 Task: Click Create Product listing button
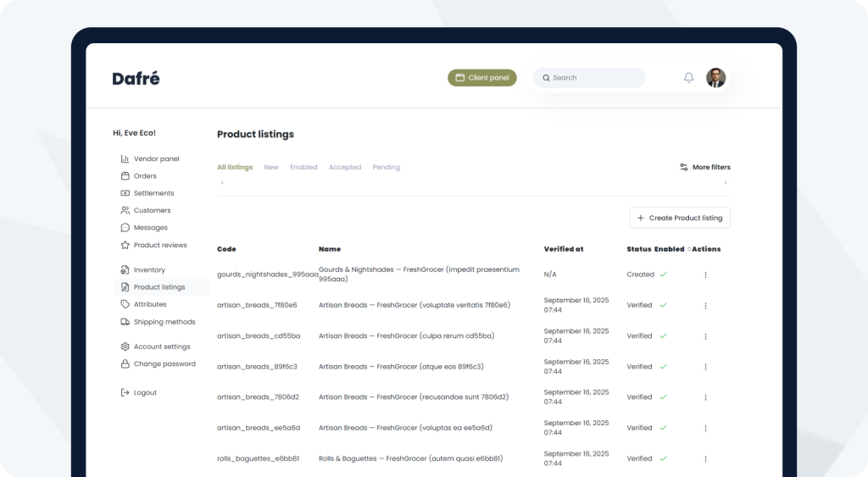coord(679,218)
